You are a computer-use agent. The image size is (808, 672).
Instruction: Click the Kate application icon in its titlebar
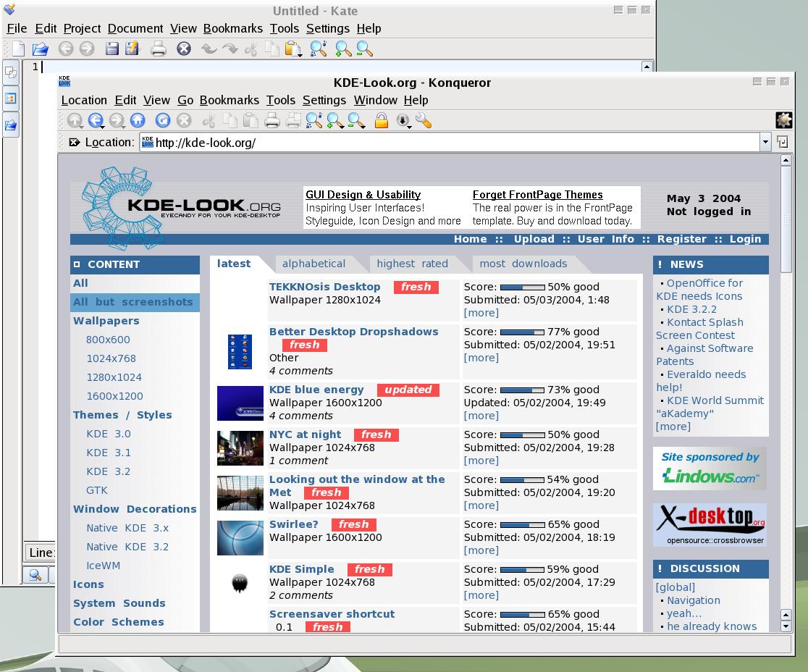pos(9,9)
